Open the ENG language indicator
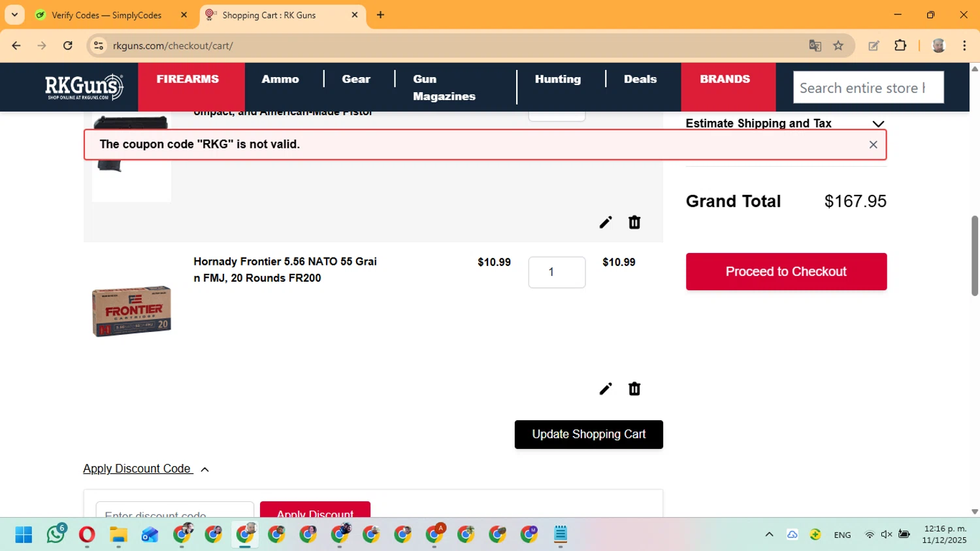980x551 pixels. click(x=842, y=535)
